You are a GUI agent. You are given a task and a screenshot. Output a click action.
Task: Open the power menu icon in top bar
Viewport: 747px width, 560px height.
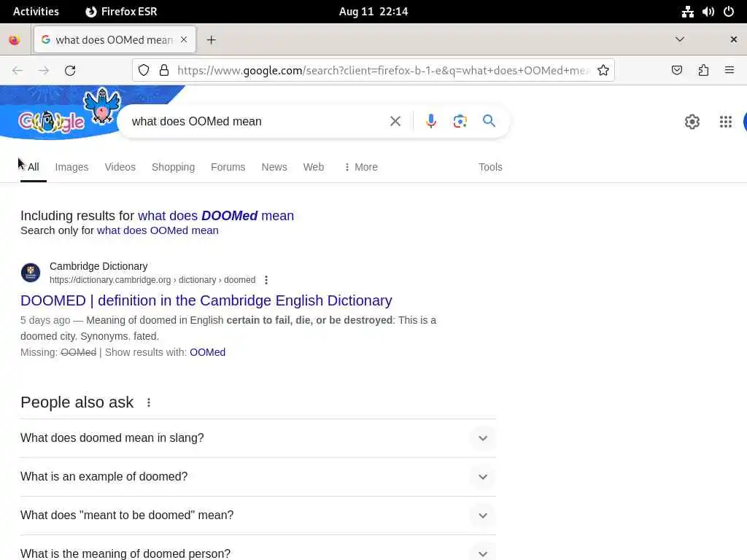point(729,12)
